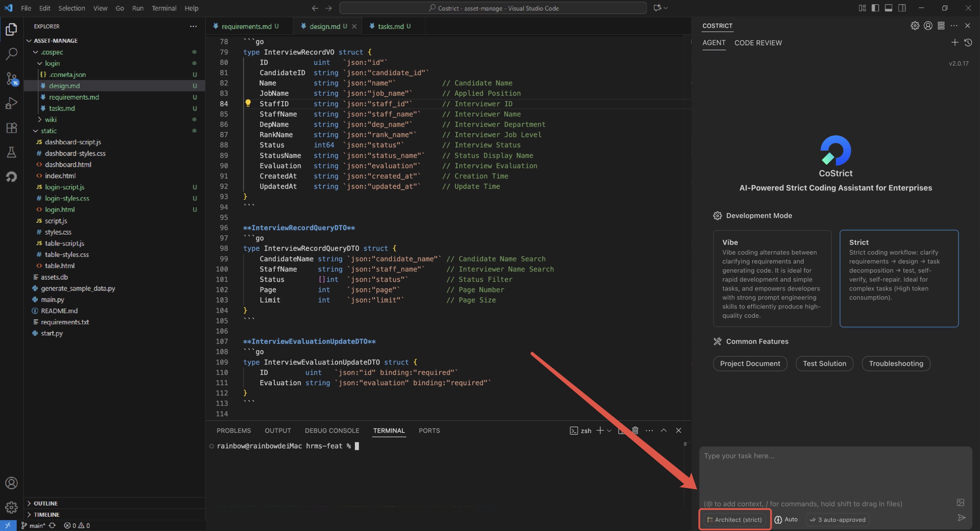The width and height of the screenshot is (980, 531).
Task: Switch to CODE REVIEW tab
Action: pyautogui.click(x=758, y=43)
